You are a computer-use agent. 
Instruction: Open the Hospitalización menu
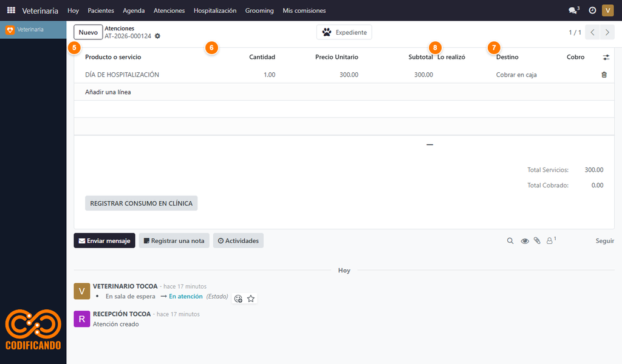click(x=215, y=11)
